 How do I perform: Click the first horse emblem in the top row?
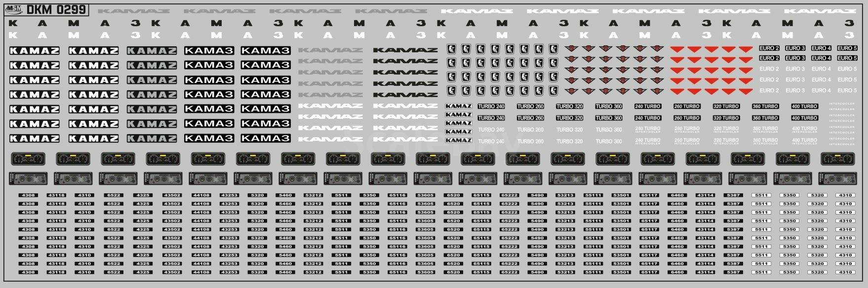[451, 49]
